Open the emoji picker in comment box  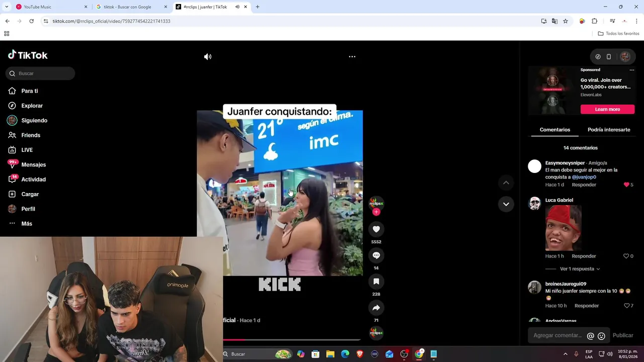point(601,336)
